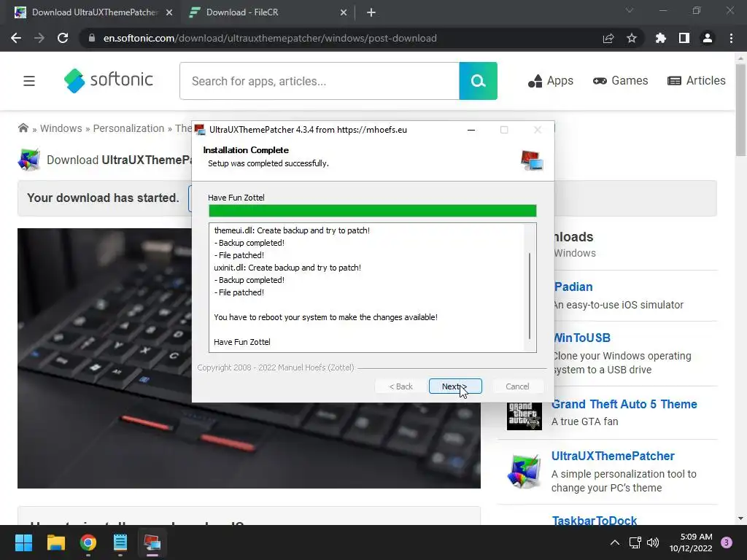Open the Chrome extensions puzzle icon

(x=661, y=38)
